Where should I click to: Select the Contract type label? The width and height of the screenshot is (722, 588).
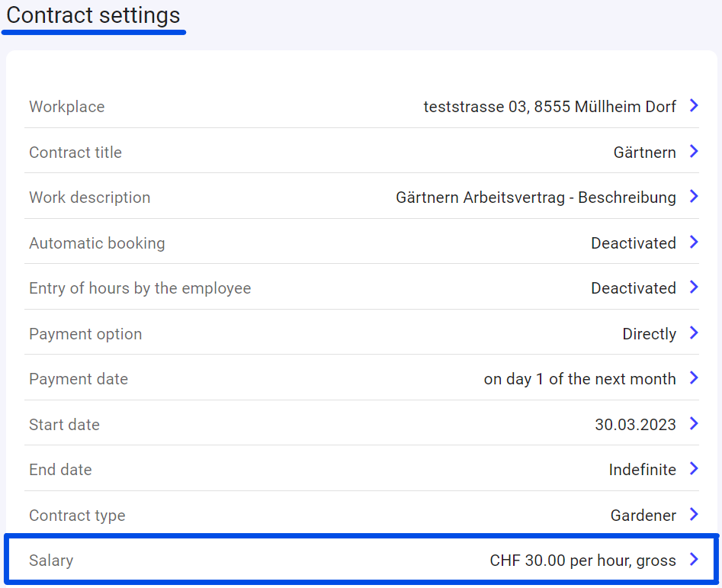click(77, 516)
